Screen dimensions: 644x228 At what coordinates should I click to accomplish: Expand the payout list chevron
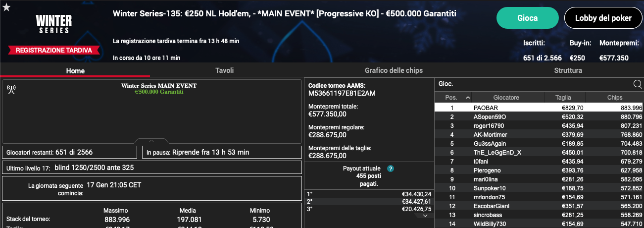pyautogui.click(x=425, y=216)
